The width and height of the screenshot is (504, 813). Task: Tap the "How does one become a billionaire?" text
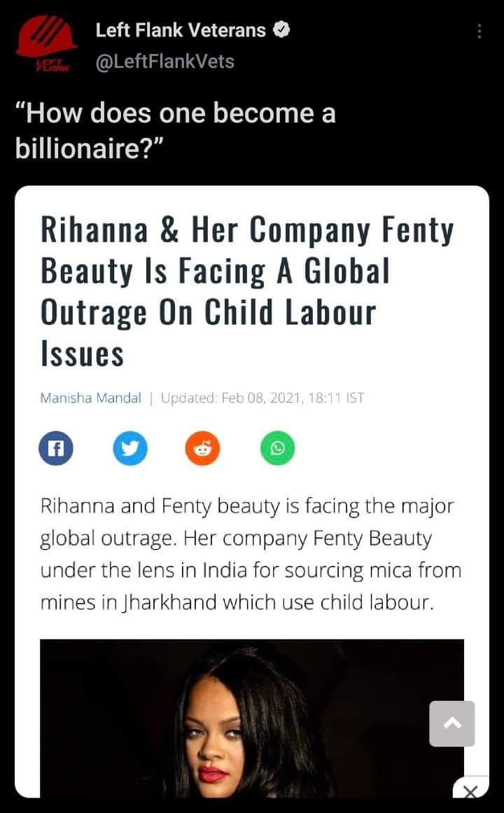click(x=175, y=130)
